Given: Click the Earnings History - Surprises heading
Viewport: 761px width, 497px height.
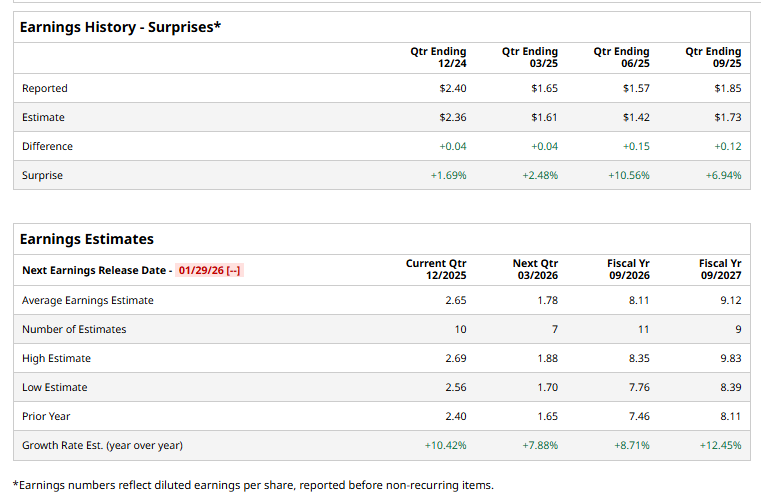Looking at the screenshot, I should (x=120, y=27).
